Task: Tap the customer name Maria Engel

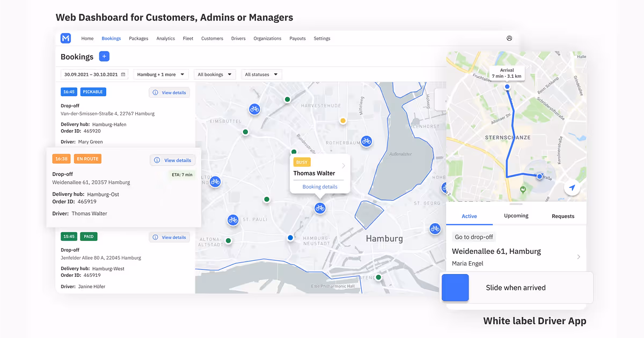Action: pos(467,263)
